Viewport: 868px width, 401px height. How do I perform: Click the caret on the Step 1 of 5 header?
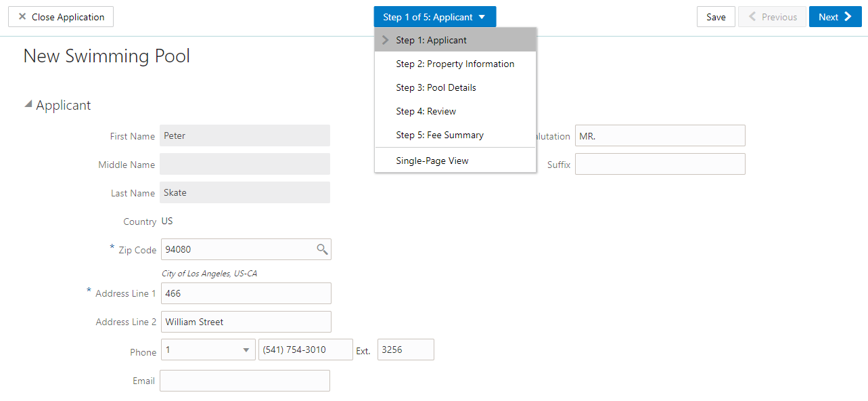[481, 16]
